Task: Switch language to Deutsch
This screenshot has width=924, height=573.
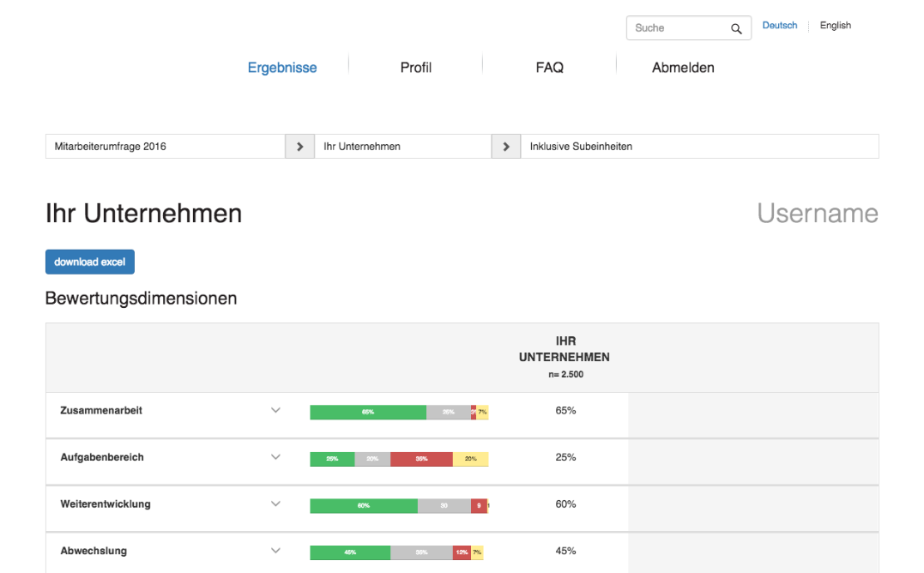Action: point(779,25)
